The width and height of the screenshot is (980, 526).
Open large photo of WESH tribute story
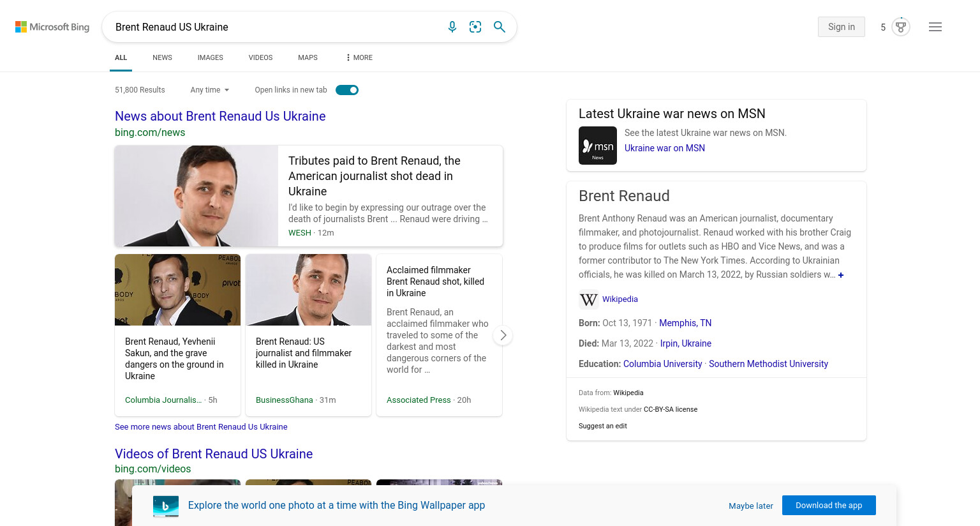[x=197, y=196]
